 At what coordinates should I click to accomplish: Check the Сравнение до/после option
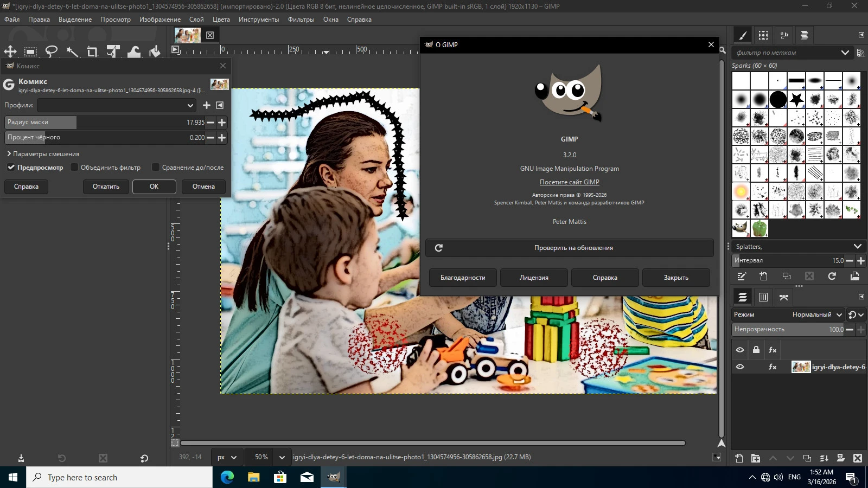(156, 168)
